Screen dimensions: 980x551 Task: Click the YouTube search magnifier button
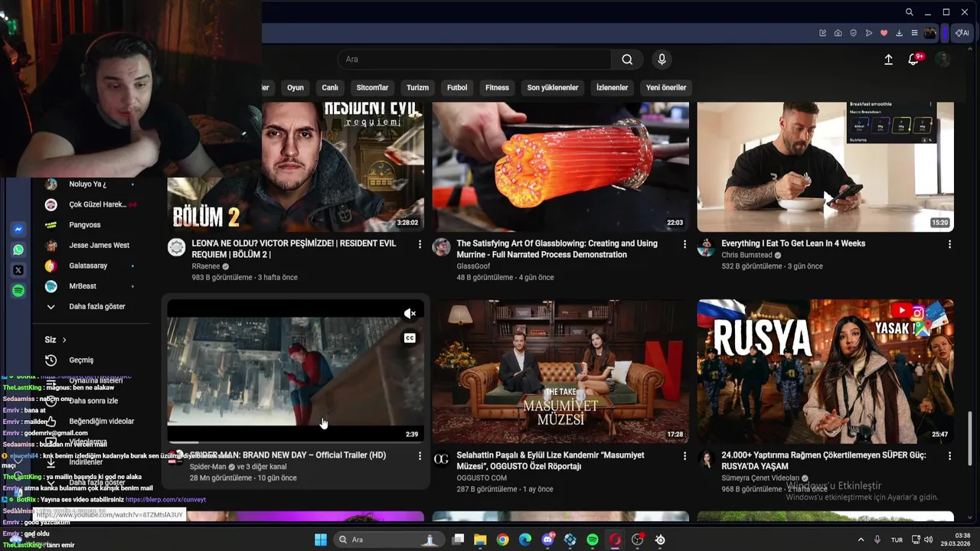[627, 60]
